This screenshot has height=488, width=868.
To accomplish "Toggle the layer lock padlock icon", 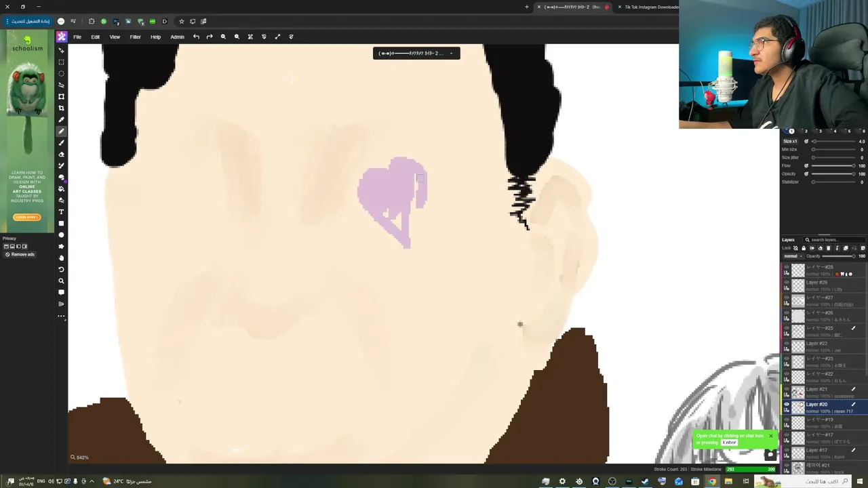I will 804,248.
